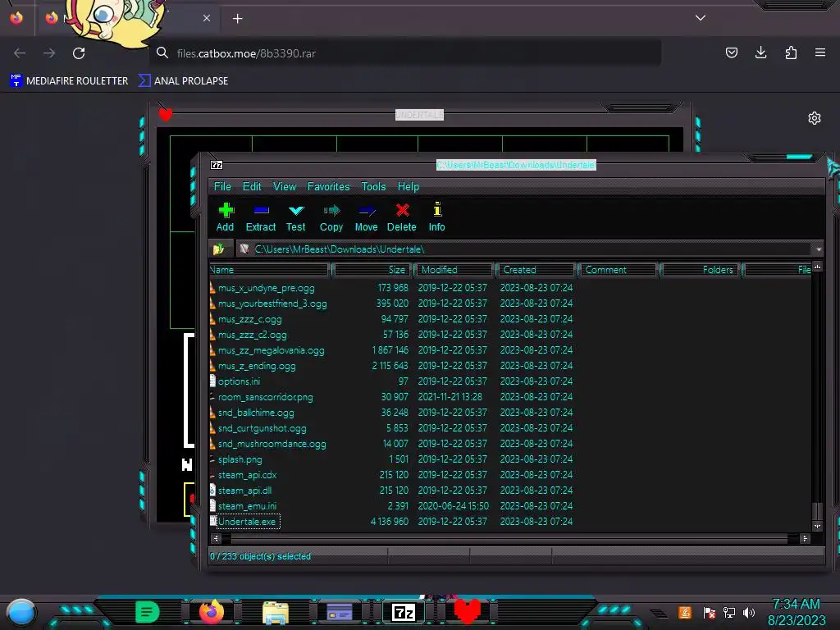This screenshot has height=630, width=840.
Task: Open the ANAL PROLAPSE bookmark
Action: [183, 81]
